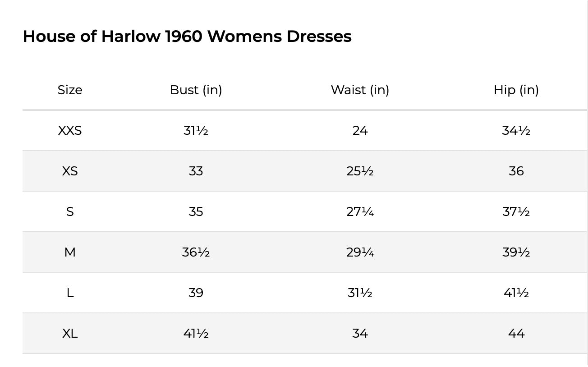
Task: Click the L bust value 39
Action: tap(196, 293)
